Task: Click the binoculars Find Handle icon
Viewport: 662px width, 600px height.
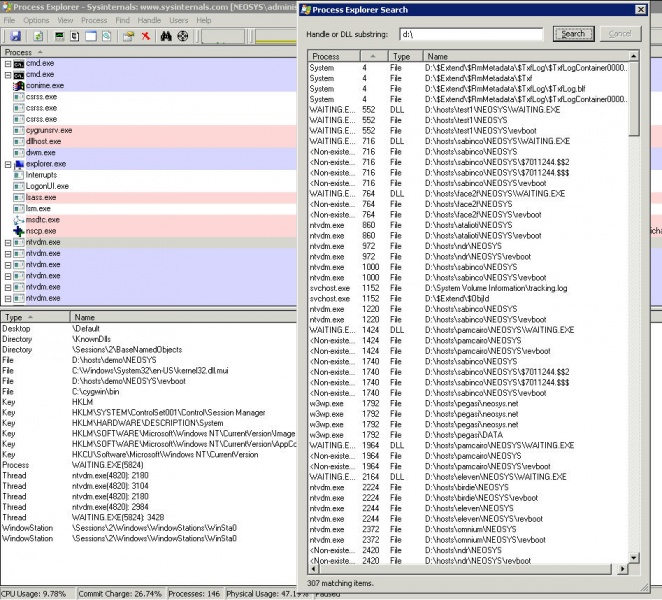Action: coord(166,36)
